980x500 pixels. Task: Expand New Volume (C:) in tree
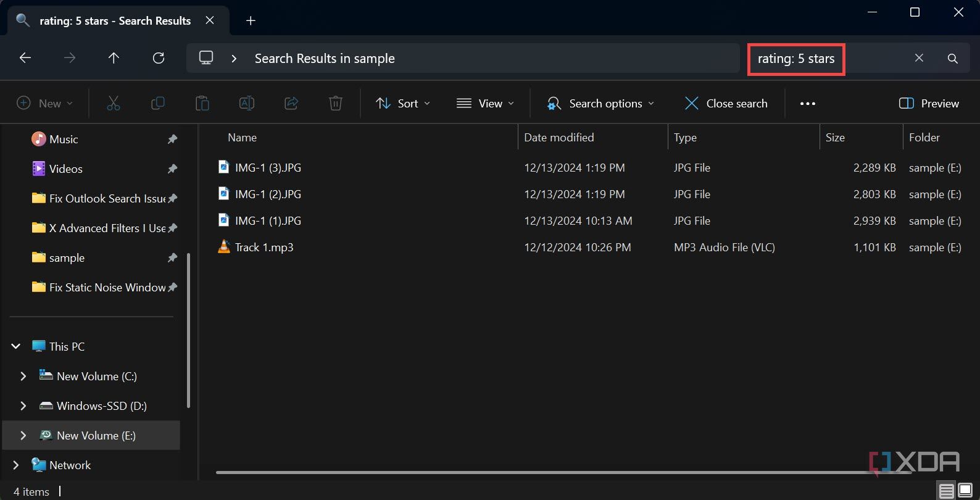[x=23, y=376]
